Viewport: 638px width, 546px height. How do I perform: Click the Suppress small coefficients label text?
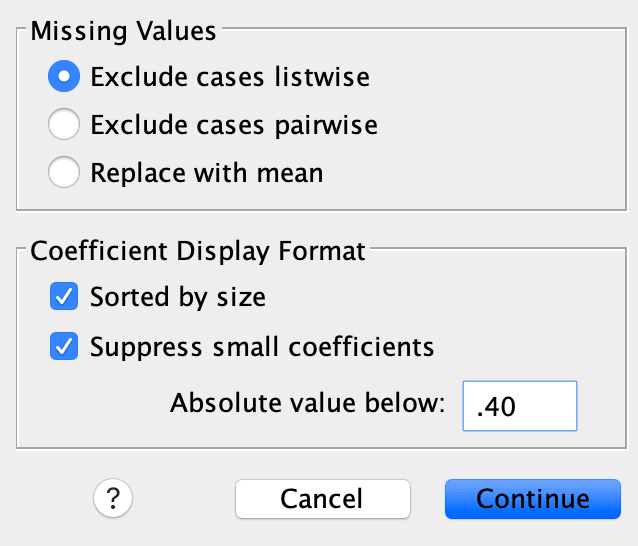click(x=262, y=347)
